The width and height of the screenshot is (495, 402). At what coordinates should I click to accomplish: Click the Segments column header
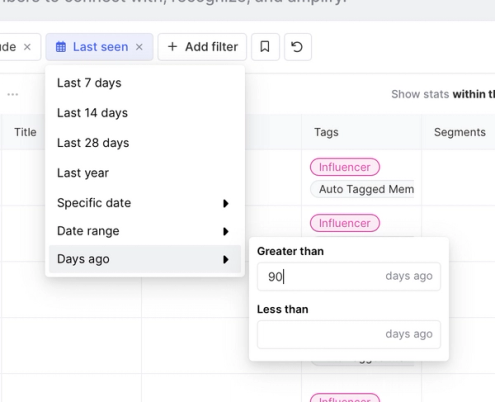459,132
